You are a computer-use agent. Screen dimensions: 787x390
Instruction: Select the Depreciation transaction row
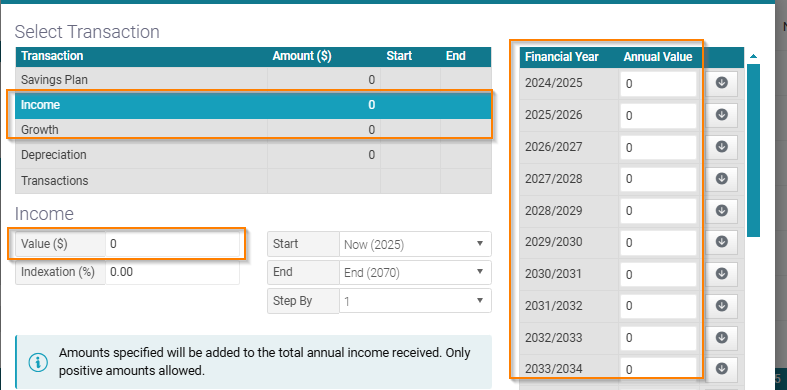pyautogui.click(x=253, y=155)
